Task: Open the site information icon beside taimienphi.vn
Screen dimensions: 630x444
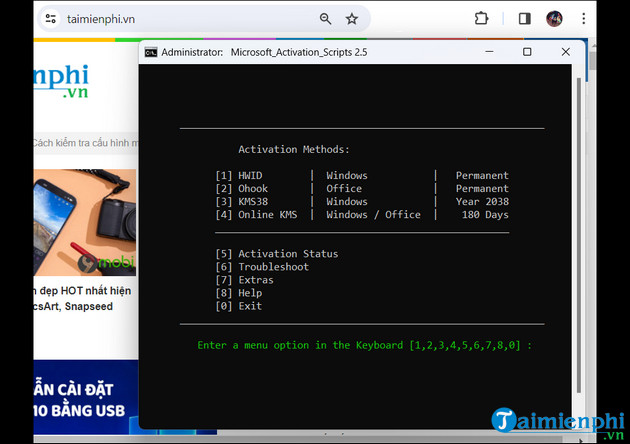Action: coord(51,18)
